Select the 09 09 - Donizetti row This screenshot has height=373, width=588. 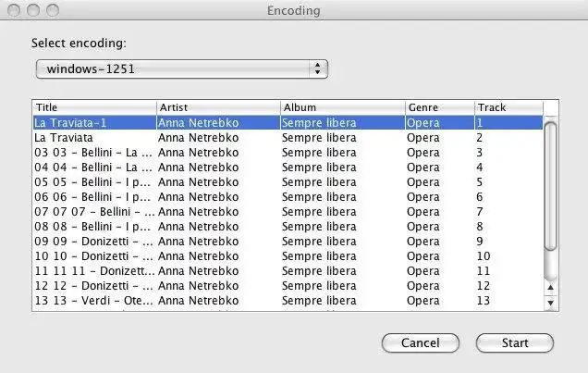pyautogui.click(x=92, y=242)
